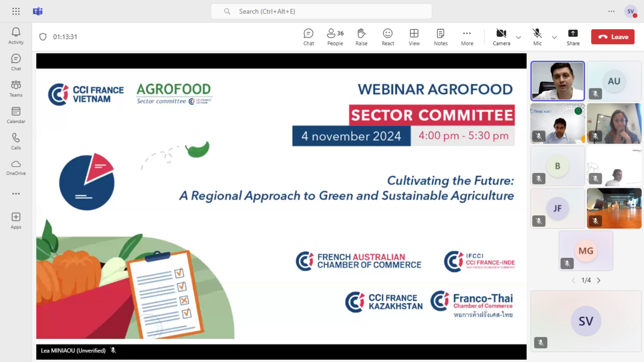Open the React emoji picker
Image resolution: width=644 pixels, height=362 pixels.
coord(388,37)
